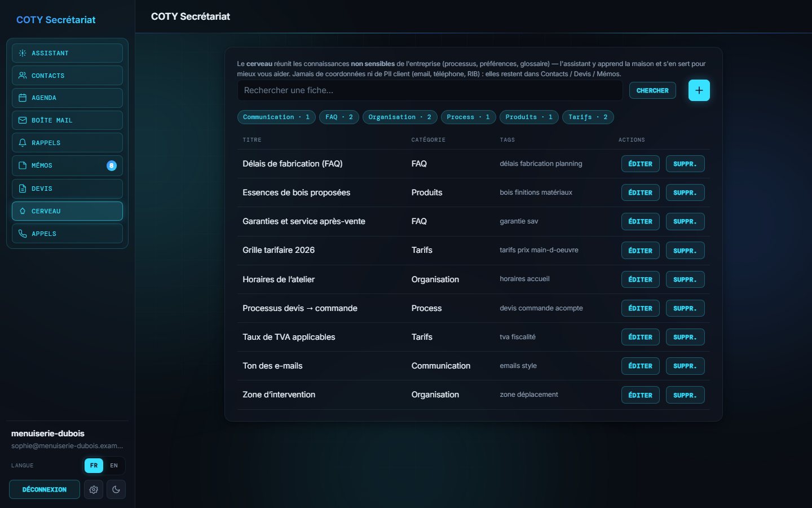The width and height of the screenshot is (812, 508).
Task: Filter by Tarifs category chip
Action: tap(588, 117)
